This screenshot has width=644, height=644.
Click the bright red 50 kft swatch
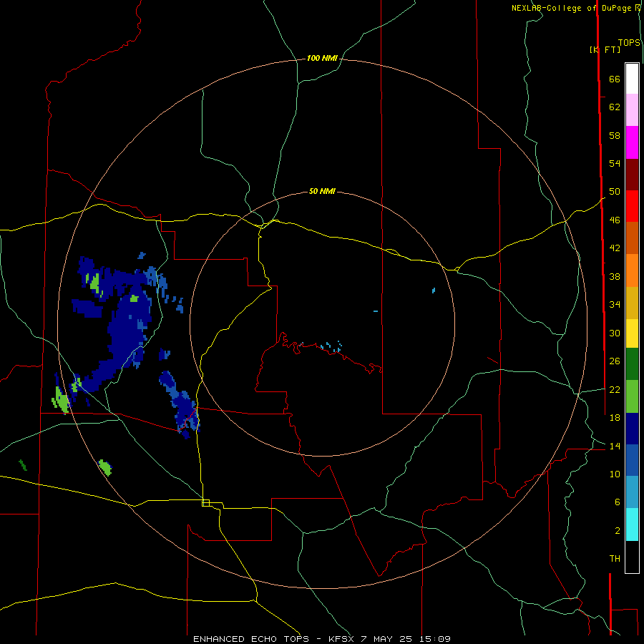(x=632, y=206)
